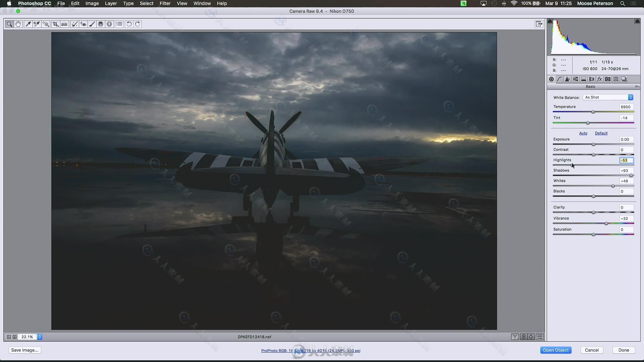This screenshot has width=644, height=362.
Task: Select the Straighten tool
Action: coord(64,24)
